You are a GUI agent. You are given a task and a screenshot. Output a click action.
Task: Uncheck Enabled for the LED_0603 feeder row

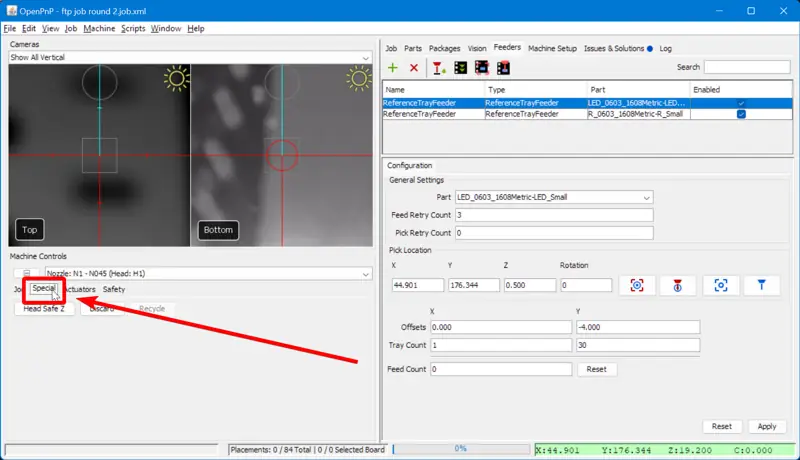(741, 103)
